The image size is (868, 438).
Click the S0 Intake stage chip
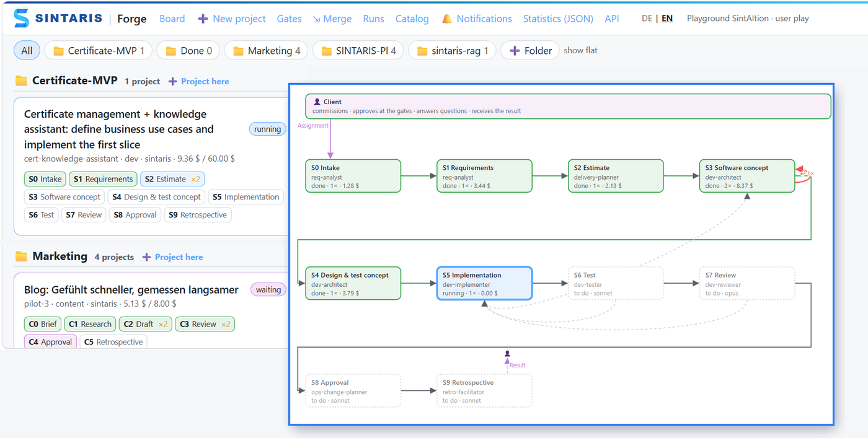coord(45,179)
